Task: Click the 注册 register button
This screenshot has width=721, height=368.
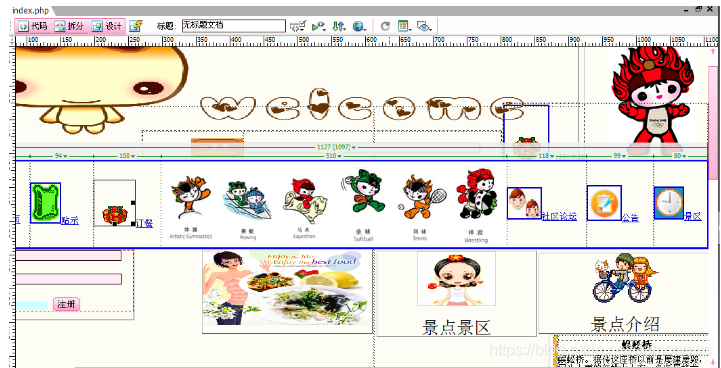Action: click(x=67, y=304)
